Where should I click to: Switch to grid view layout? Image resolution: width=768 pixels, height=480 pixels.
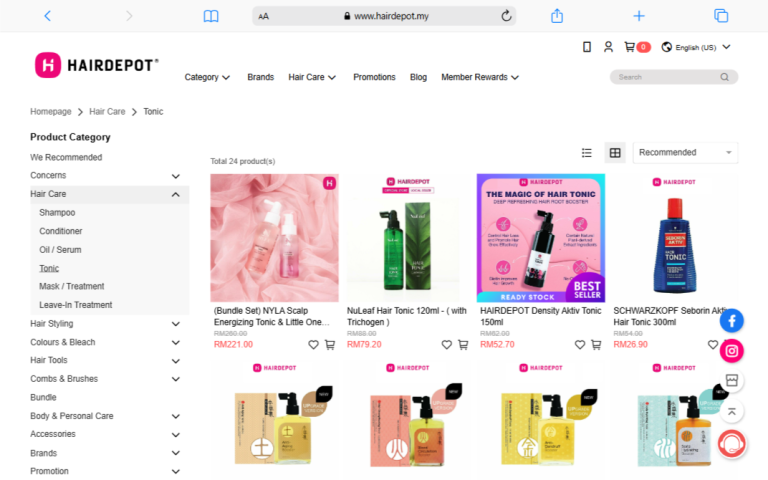(615, 153)
